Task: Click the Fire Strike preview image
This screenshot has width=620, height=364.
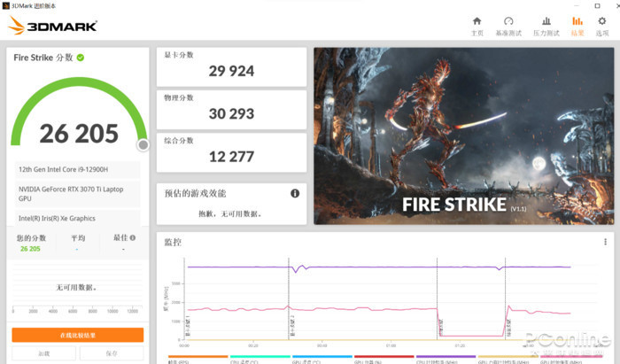Action: (464, 136)
